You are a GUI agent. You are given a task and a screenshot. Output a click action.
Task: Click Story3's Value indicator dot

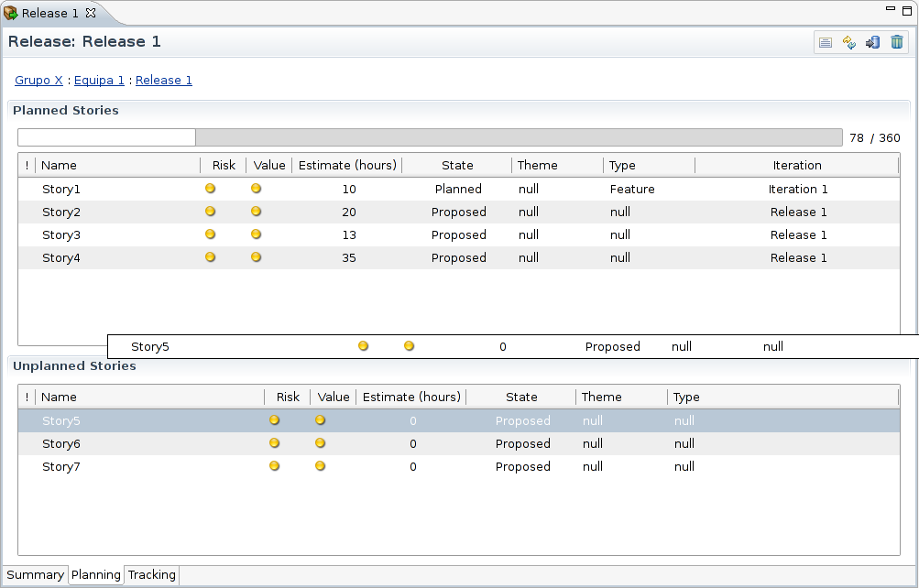(257, 234)
